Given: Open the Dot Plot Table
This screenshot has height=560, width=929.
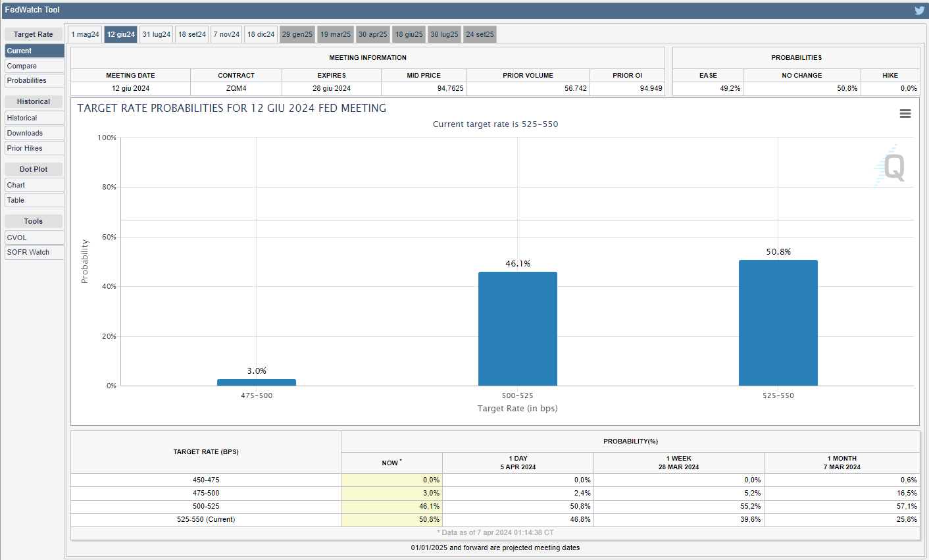Looking at the screenshot, I should 34,200.
